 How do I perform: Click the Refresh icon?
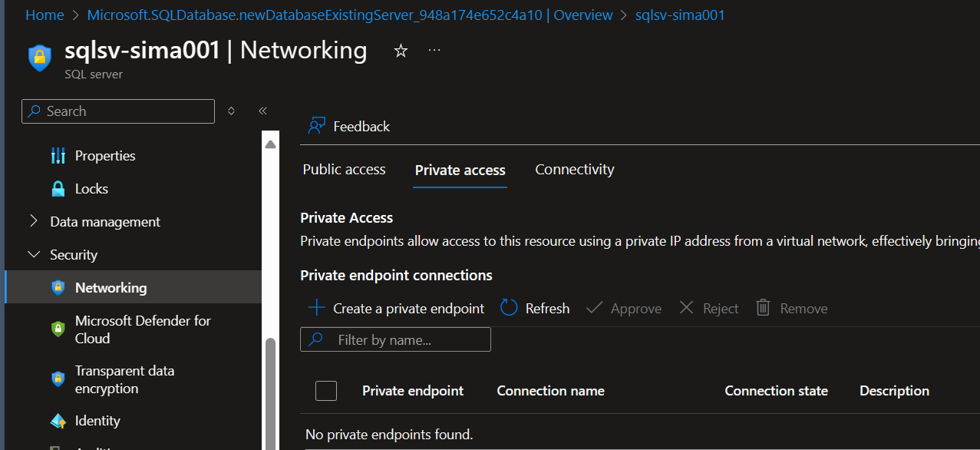click(x=509, y=308)
